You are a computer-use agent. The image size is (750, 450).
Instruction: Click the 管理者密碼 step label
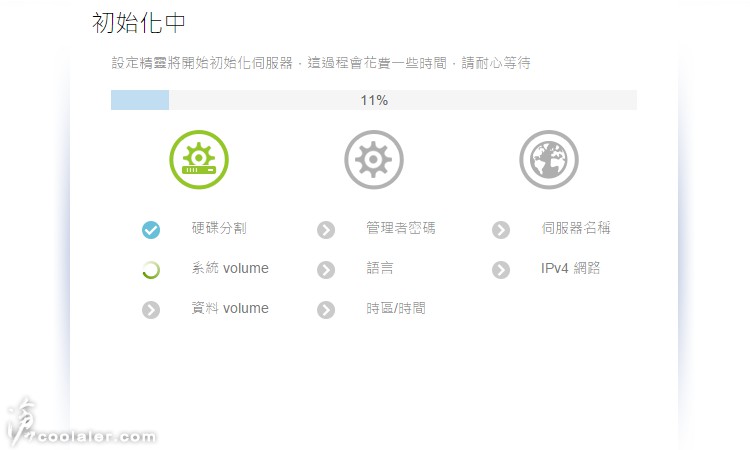pos(401,228)
